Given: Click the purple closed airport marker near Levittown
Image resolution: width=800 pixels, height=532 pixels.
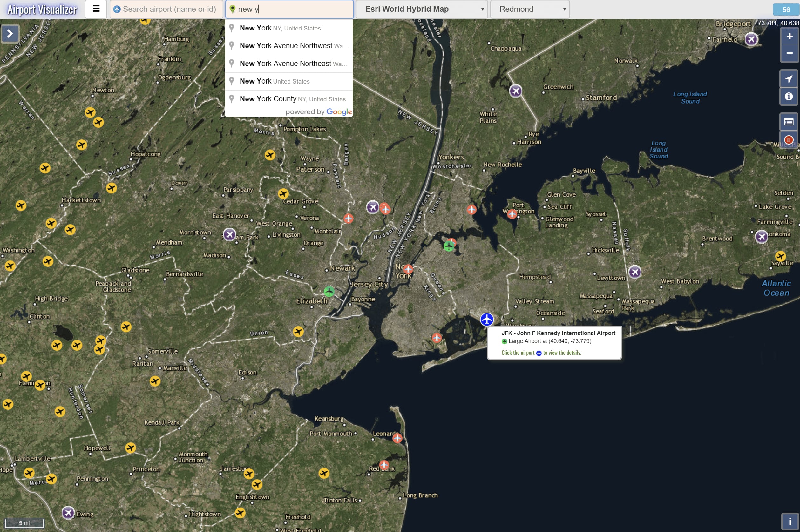Looking at the screenshot, I should click(635, 272).
